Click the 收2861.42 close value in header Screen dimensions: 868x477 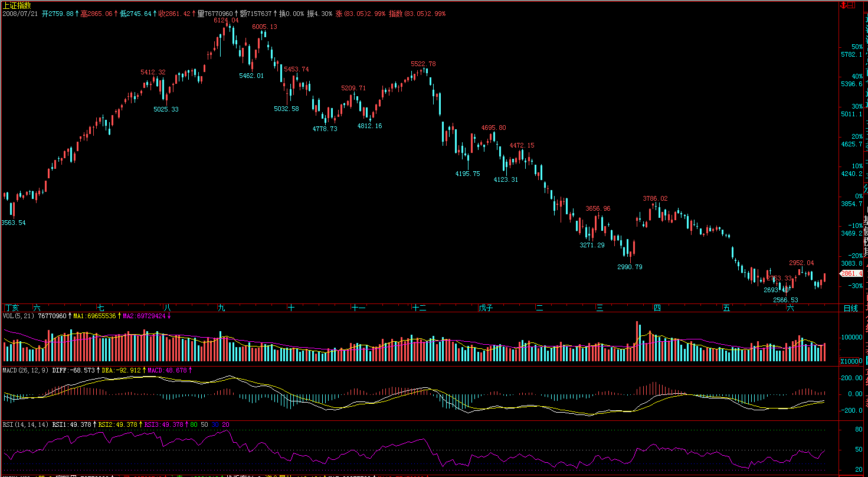[x=175, y=13]
